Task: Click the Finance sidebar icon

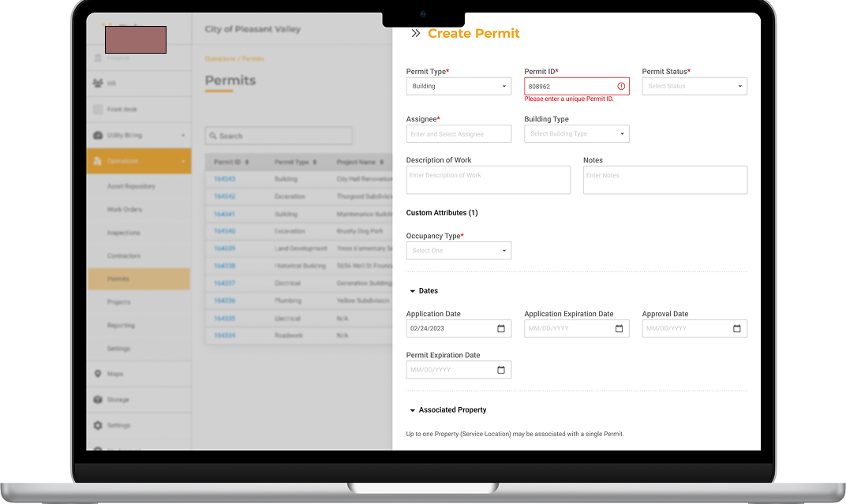Action: pos(98,58)
